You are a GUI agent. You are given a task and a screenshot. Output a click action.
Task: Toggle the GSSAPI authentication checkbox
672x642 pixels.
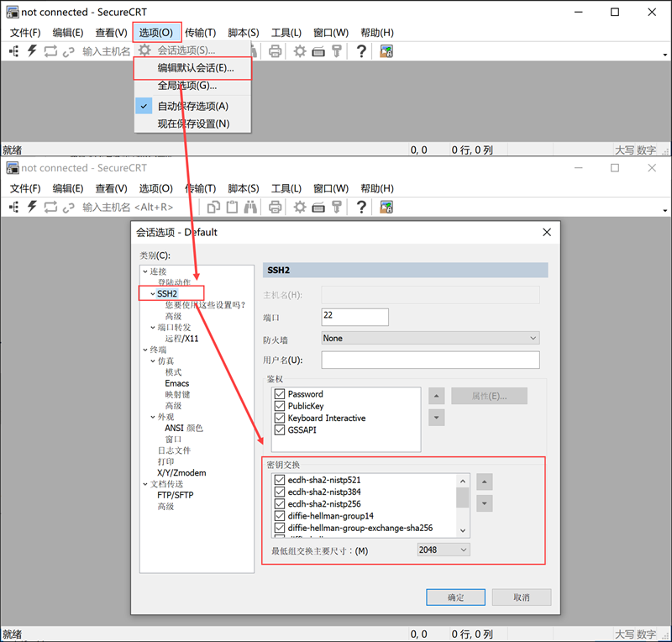pyautogui.click(x=280, y=429)
